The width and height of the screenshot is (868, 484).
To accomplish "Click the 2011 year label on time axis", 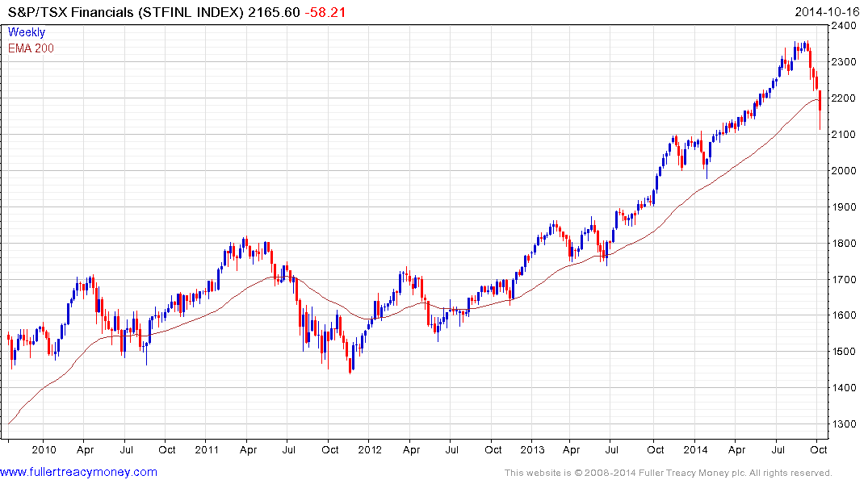I will pyautogui.click(x=207, y=449).
